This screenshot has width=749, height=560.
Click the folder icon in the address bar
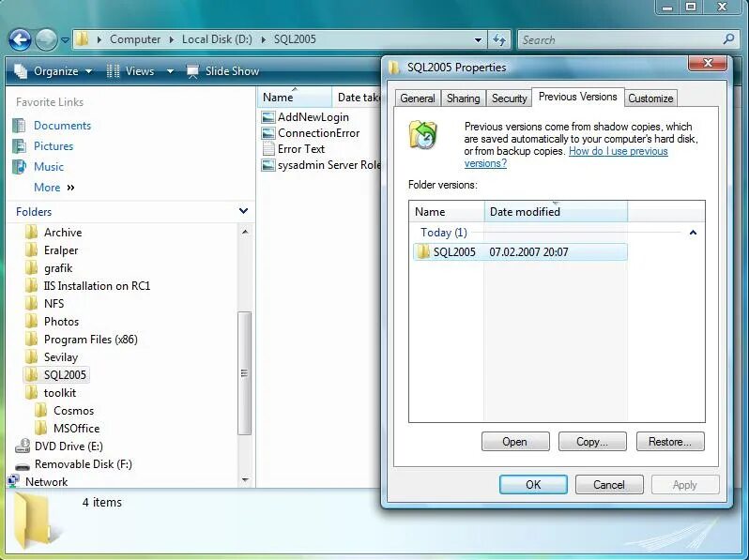tap(83, 39)
